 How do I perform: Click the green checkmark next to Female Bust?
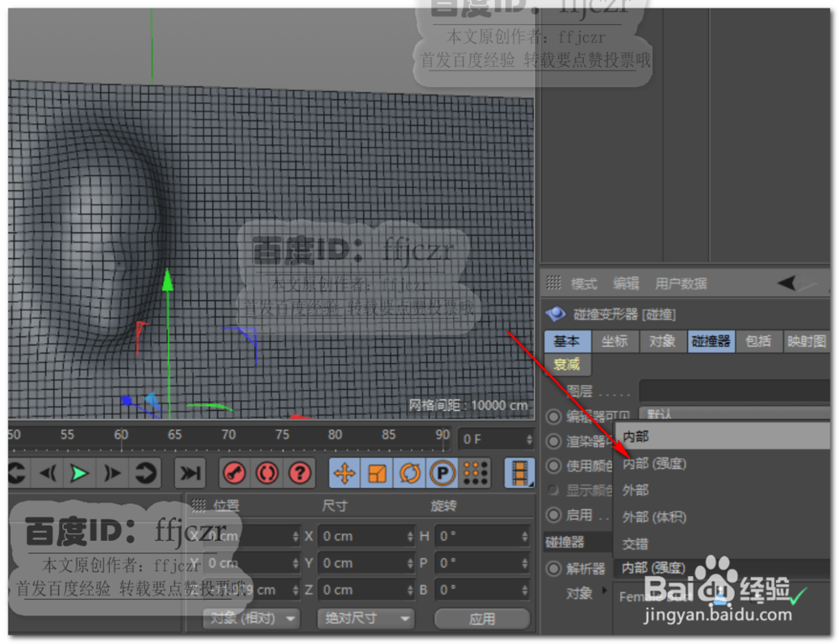point(799,595)
